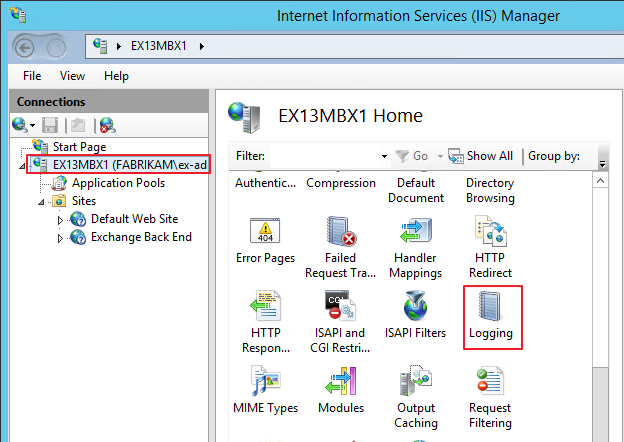Click EX13MBX1 in the address bar

pos(159,46)
